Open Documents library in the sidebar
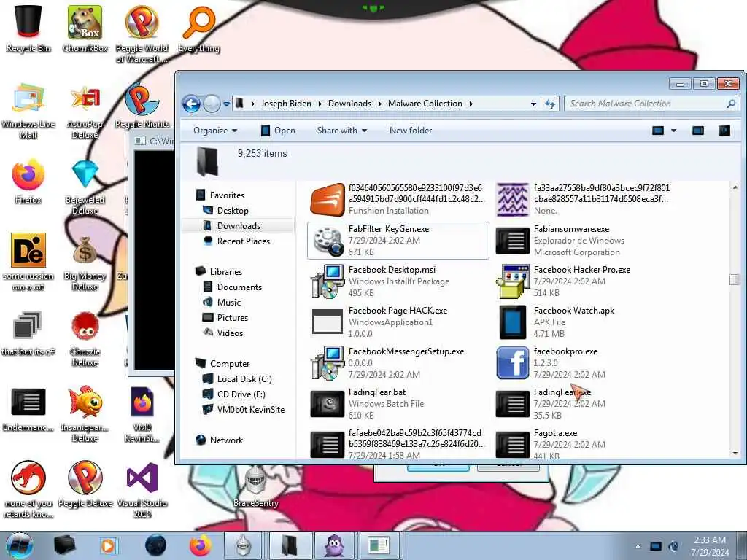 [x=239, y=287]
